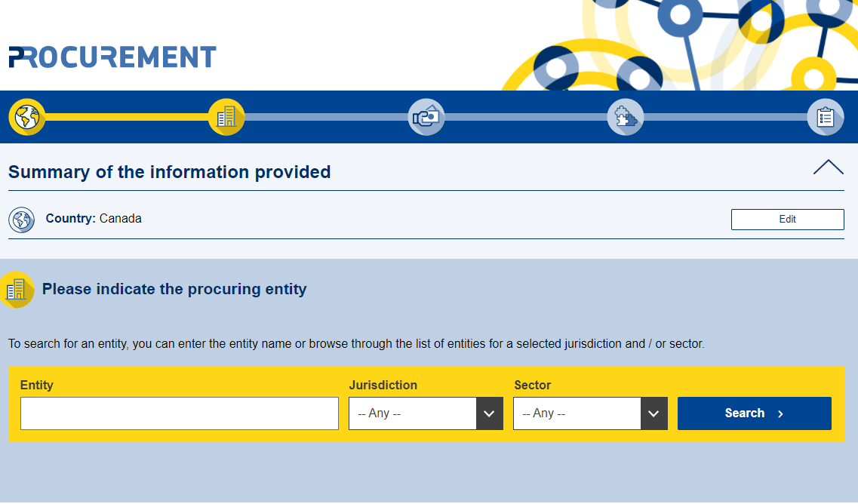This screenshot has width=858, height=504.
Task: Click the Procurement logo
Action: point(112,57)
